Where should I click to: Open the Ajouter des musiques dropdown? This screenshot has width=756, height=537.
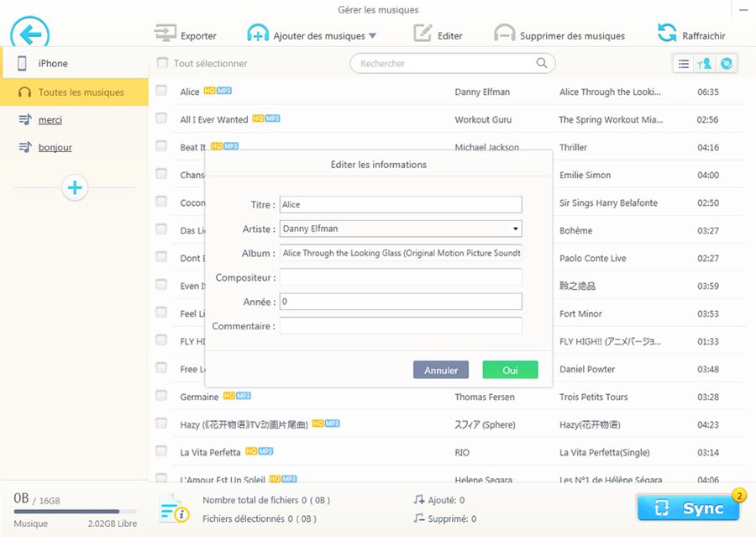373,35
